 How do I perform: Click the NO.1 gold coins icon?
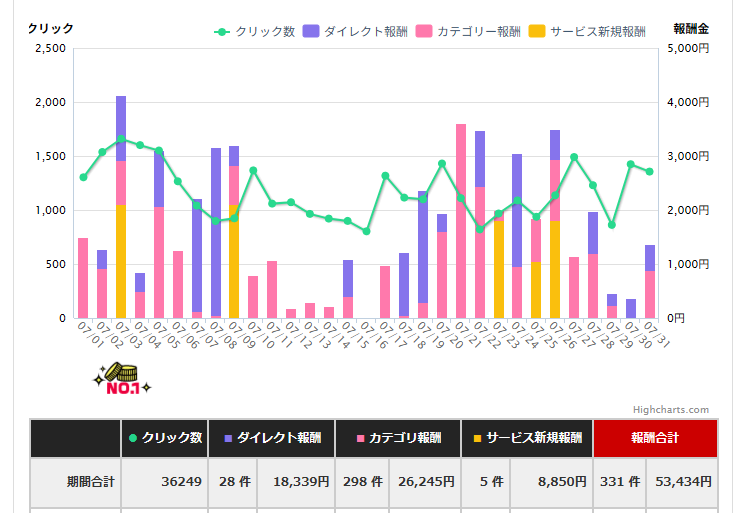(121, 379)
